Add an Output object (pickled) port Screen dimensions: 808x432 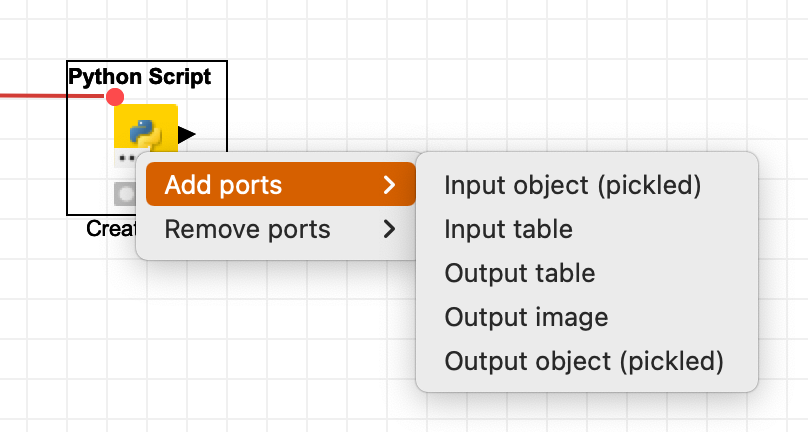click(x=584, y=361)
